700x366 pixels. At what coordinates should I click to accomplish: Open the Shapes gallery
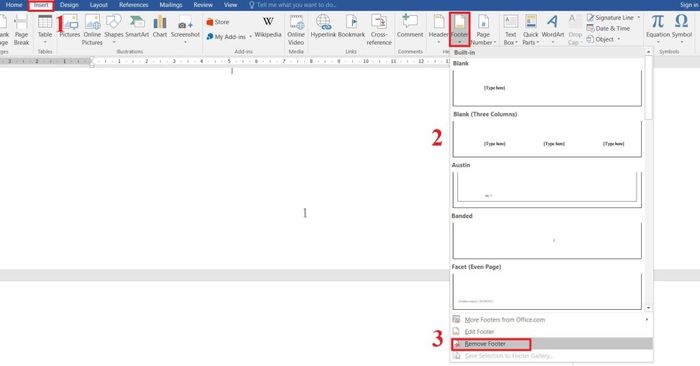[x=113, y=29]
